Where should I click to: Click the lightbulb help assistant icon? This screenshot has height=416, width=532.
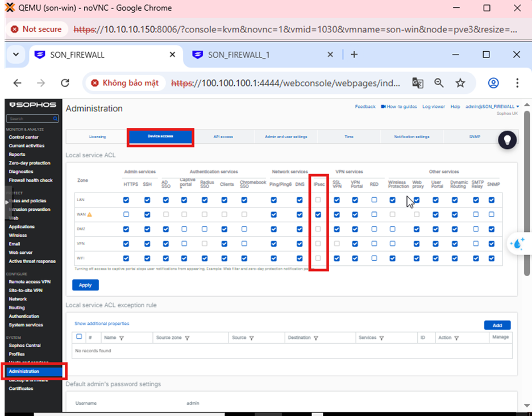pos(507,140)
